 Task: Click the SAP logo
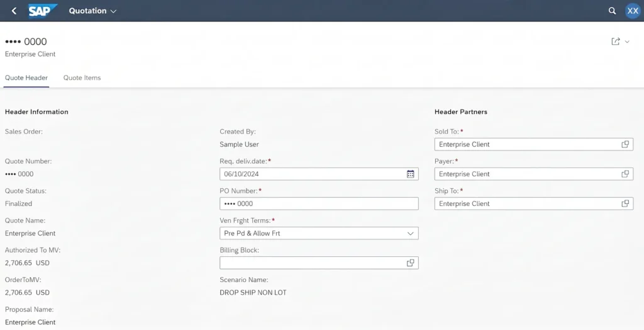(43, 11)
